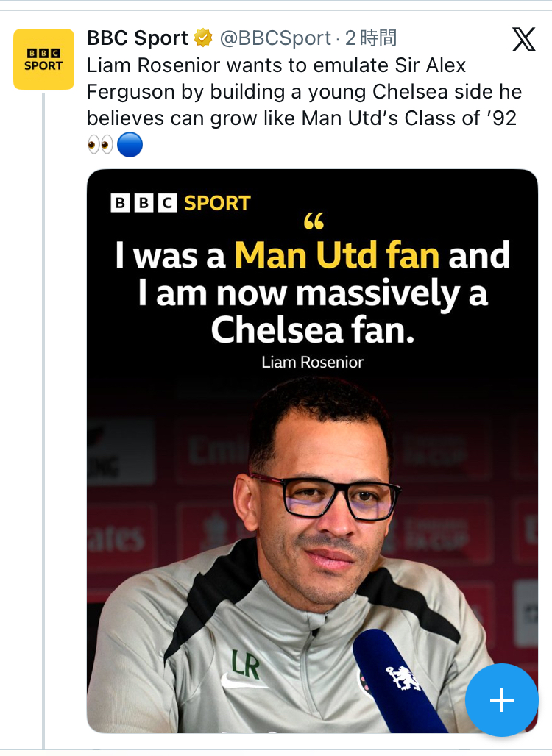Click the @BBCSport handle
Viewport: 552px width, 756px height.
(275, 38)
